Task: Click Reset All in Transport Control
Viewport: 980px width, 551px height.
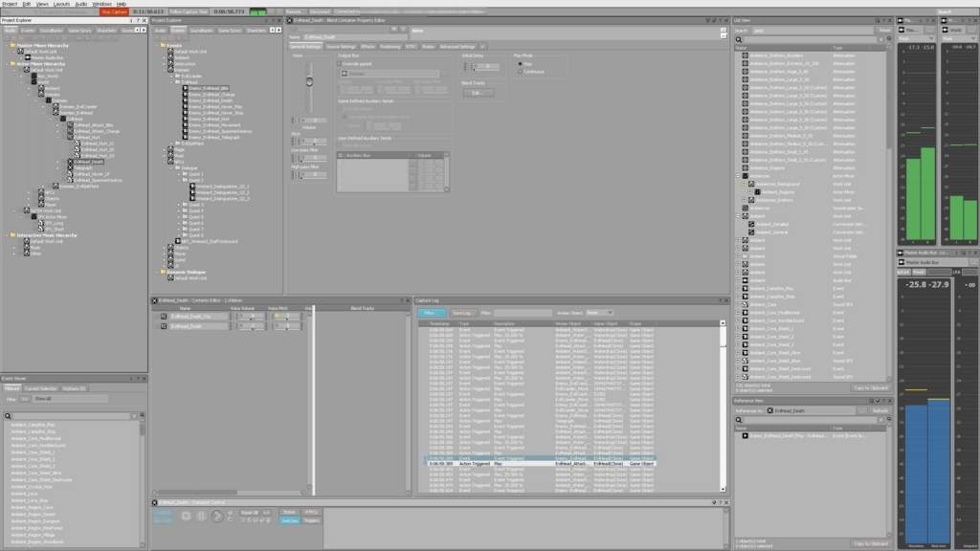Action: click(250, 513)
